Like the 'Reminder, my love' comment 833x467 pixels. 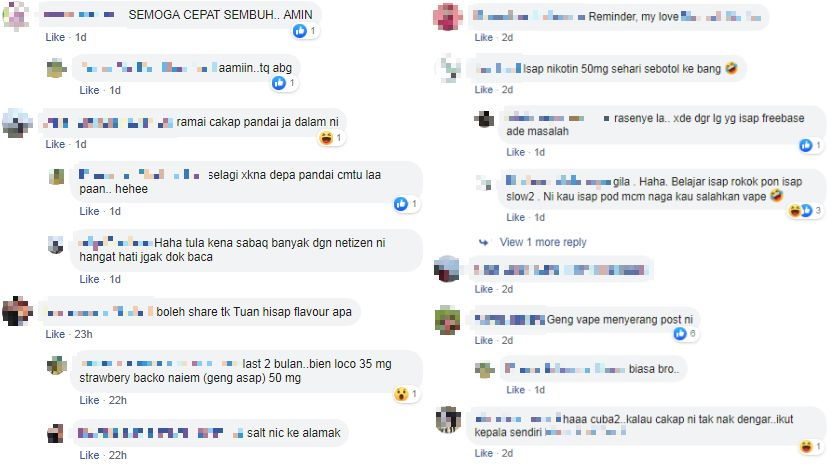pyautogui.click(x=484, y=37)
